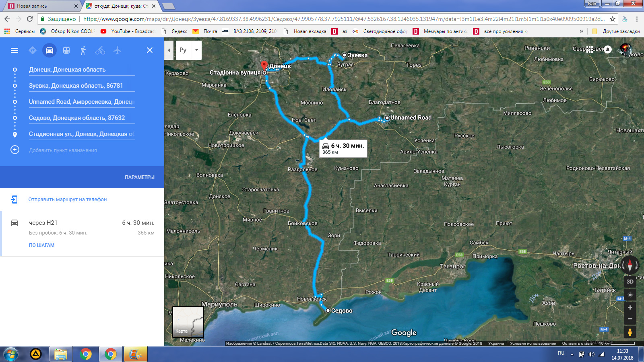
Task: Open ПАРАМЕТРЫ route options
Action: click(140, 177)
